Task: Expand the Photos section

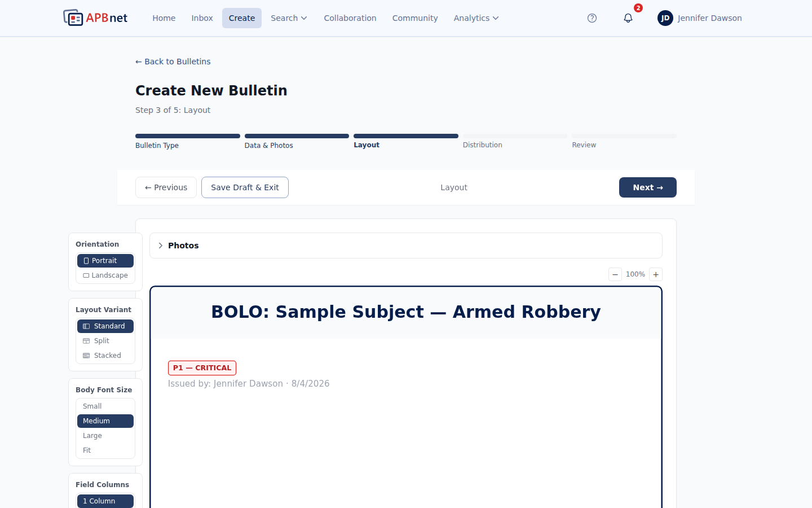Action: [x=406, y=246]
